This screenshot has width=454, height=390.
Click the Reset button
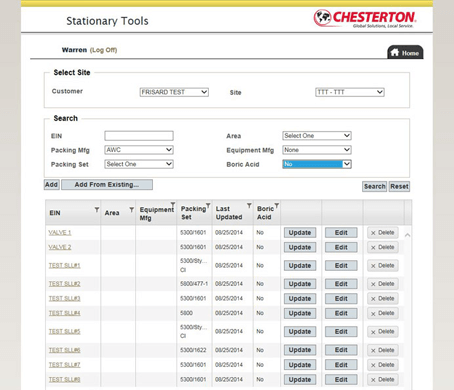coord(399,186)
